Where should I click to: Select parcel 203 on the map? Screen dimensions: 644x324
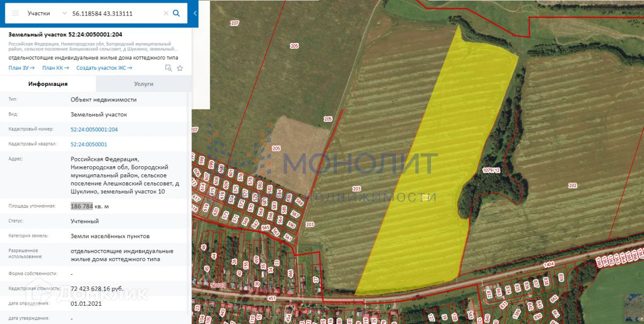click(x=356, y=189)
